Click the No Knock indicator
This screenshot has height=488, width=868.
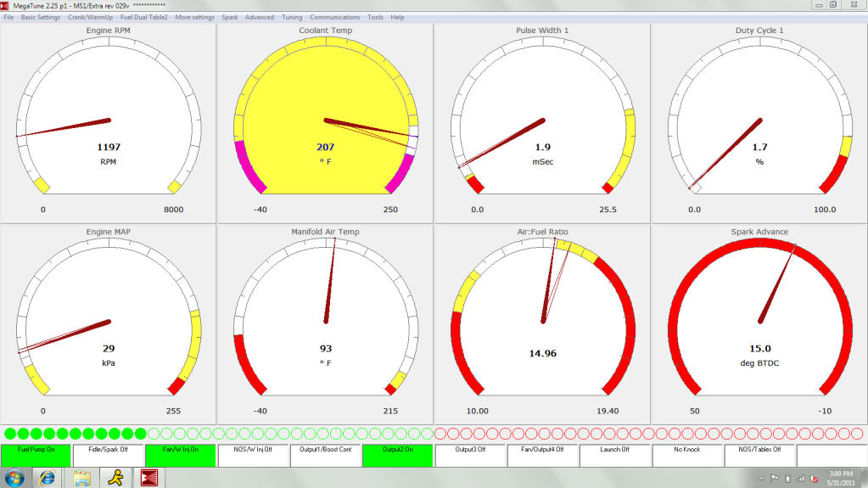pos(687,455)
